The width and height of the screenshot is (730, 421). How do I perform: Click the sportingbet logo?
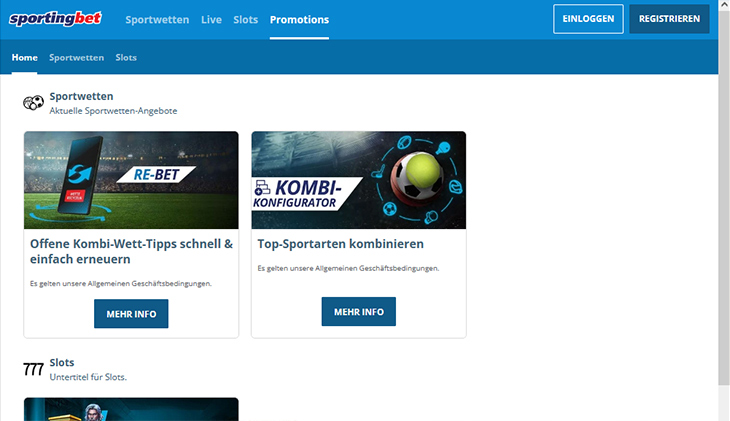[x=55, y=19]
